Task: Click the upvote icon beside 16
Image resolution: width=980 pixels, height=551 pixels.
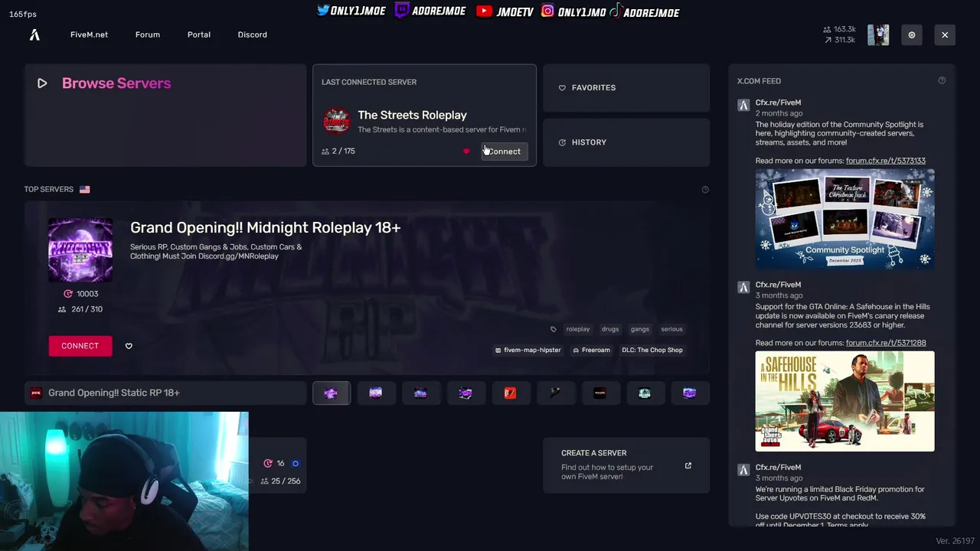Action: pyautogui.click(x=268, y=464)
